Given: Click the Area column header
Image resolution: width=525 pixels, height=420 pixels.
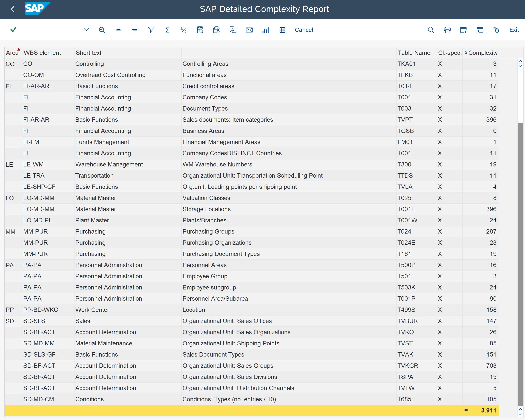Looking at the screenshot, I should point(12,53).
